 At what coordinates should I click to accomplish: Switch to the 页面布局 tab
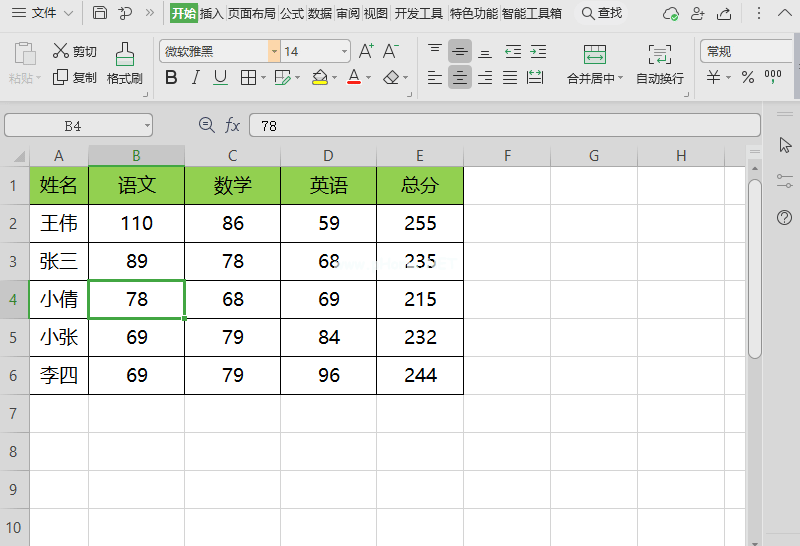pos(252,13)
